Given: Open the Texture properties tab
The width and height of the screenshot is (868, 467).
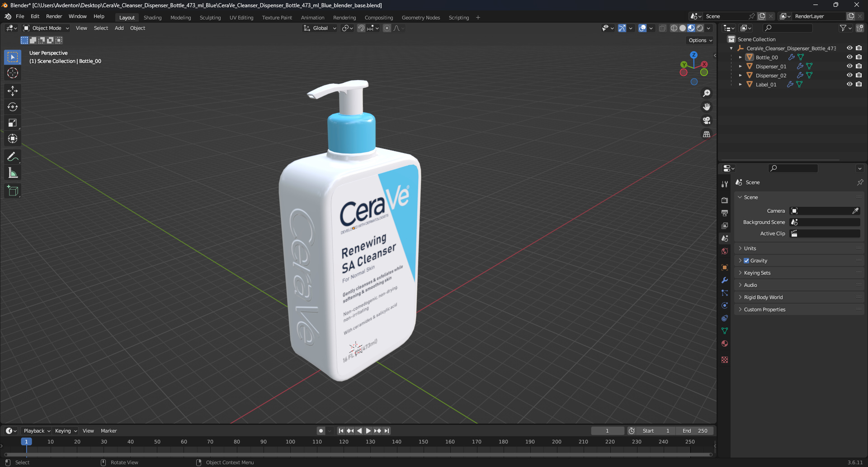Looking at the screenshot, I should click(x=725, y=360).
